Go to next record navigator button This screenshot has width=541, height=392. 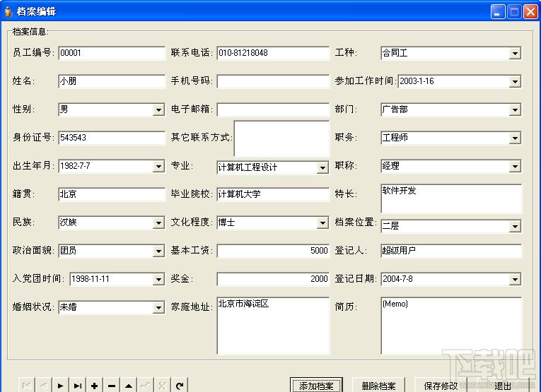tap(61, 386)
